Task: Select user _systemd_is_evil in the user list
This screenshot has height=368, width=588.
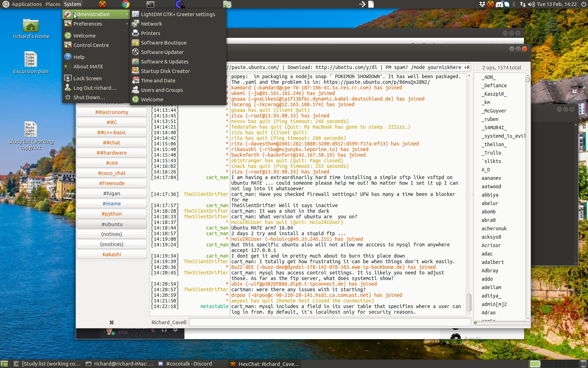Action: pyautogui.click(x=503, y=136)
